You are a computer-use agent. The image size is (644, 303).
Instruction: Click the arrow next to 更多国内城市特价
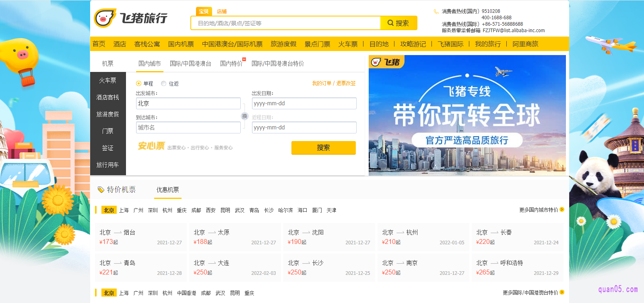point(562,209)
